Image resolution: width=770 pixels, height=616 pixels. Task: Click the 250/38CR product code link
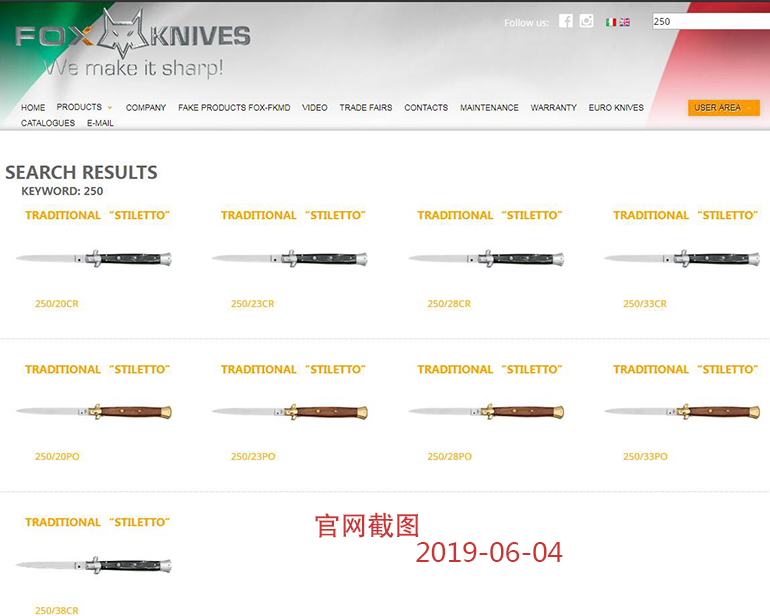[56, 610]
